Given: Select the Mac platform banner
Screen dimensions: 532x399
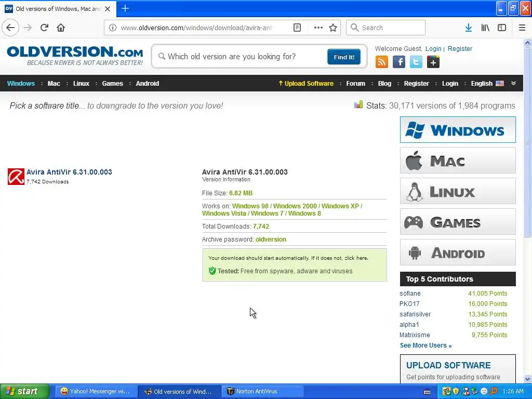Looking at the screenshot, I should click(x=458, y=161).
